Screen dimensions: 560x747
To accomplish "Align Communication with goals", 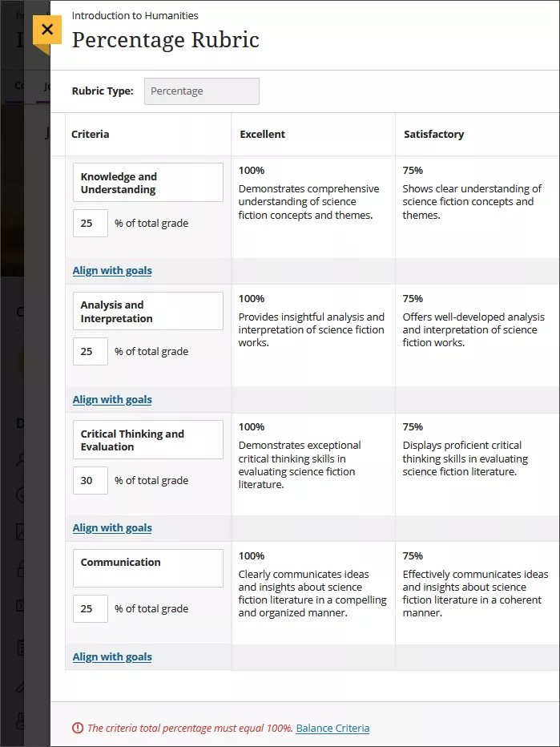I will [x=111, y=656].
